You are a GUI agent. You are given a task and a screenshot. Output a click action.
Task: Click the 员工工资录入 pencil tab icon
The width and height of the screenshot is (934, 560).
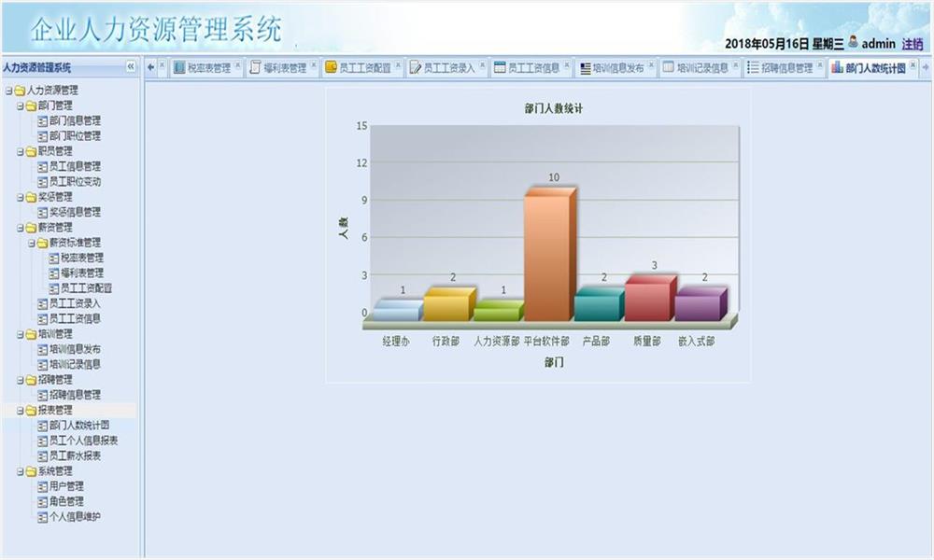(416, 68)
